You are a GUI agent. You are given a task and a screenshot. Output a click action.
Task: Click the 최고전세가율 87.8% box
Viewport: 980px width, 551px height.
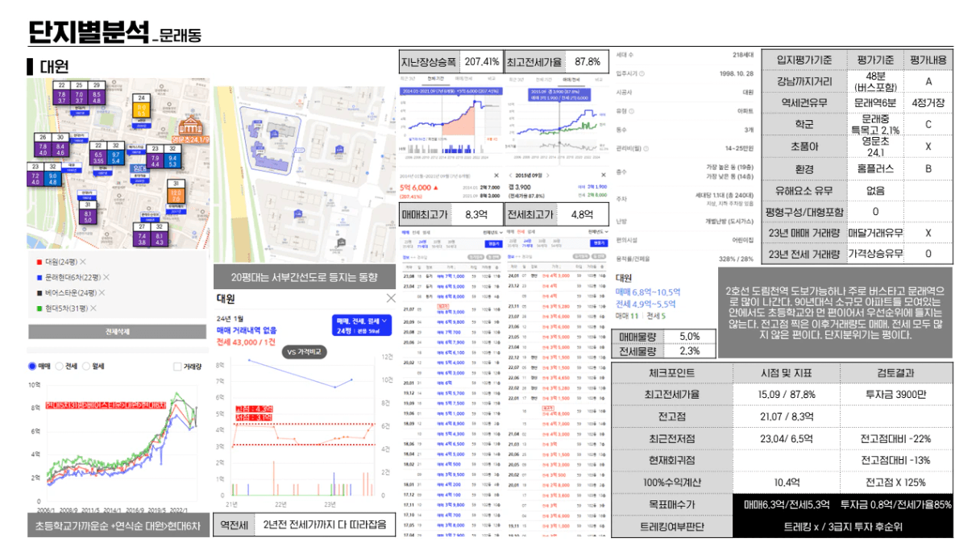pos(559,61)
